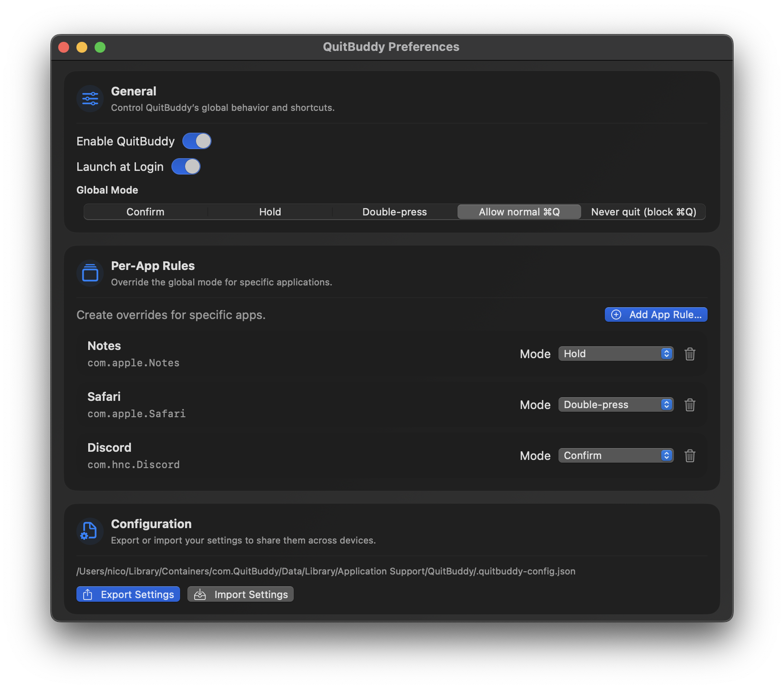
Task: Delete the Safari app rule
Action: click(690, 405)
